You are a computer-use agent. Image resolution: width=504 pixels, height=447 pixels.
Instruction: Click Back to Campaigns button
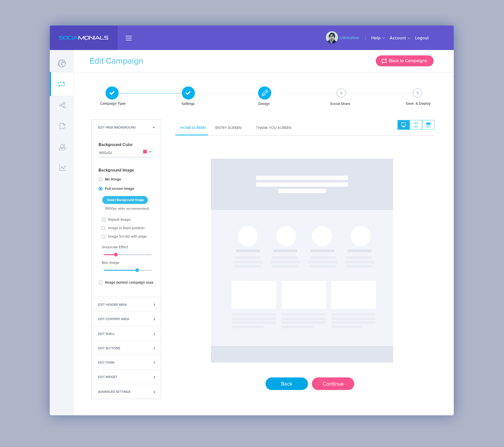[405, 61]
